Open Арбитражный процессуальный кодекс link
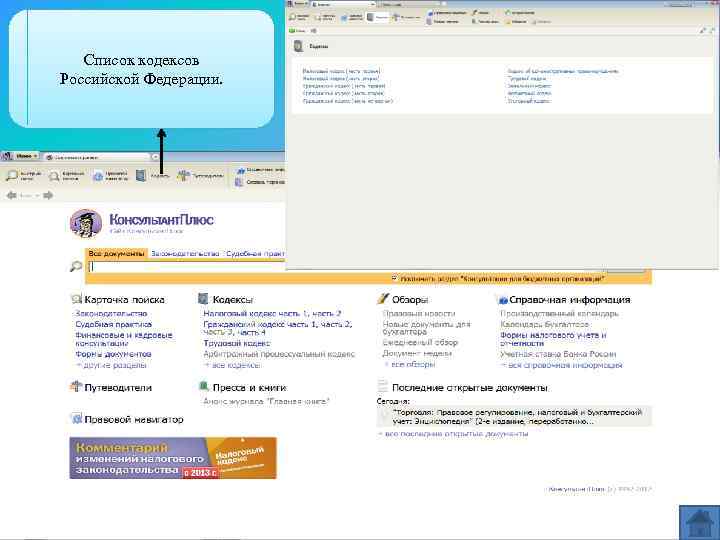Screen dimensions: 720x540 tap(279, 354)
